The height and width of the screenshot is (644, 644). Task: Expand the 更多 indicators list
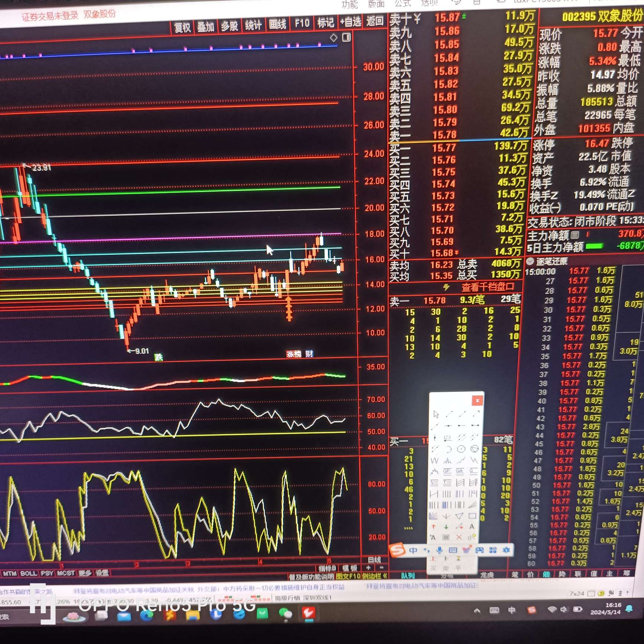tap(85, 573)
